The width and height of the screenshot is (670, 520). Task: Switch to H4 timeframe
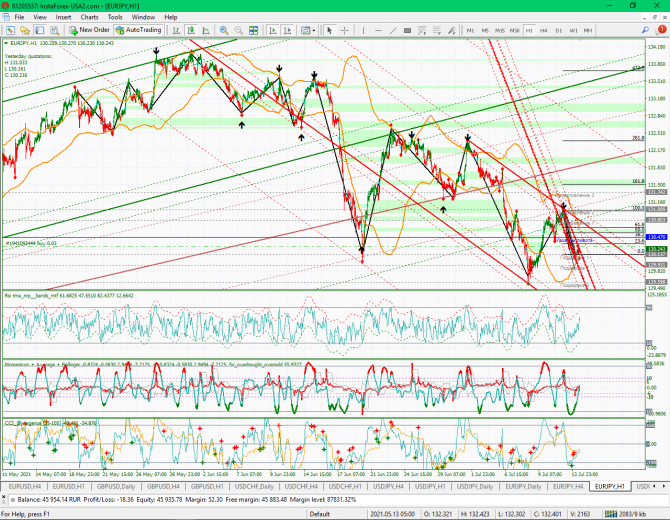[x=544, y=30]
